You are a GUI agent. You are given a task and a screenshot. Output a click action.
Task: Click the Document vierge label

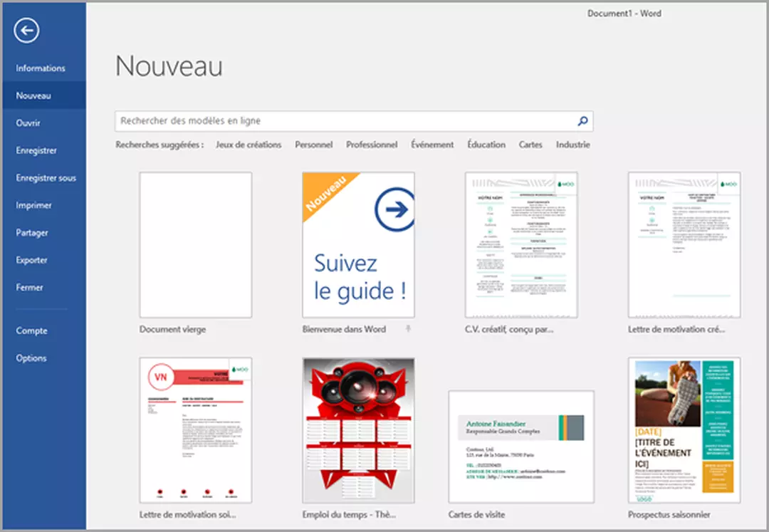pyautogui.click(x=172, y=330)
